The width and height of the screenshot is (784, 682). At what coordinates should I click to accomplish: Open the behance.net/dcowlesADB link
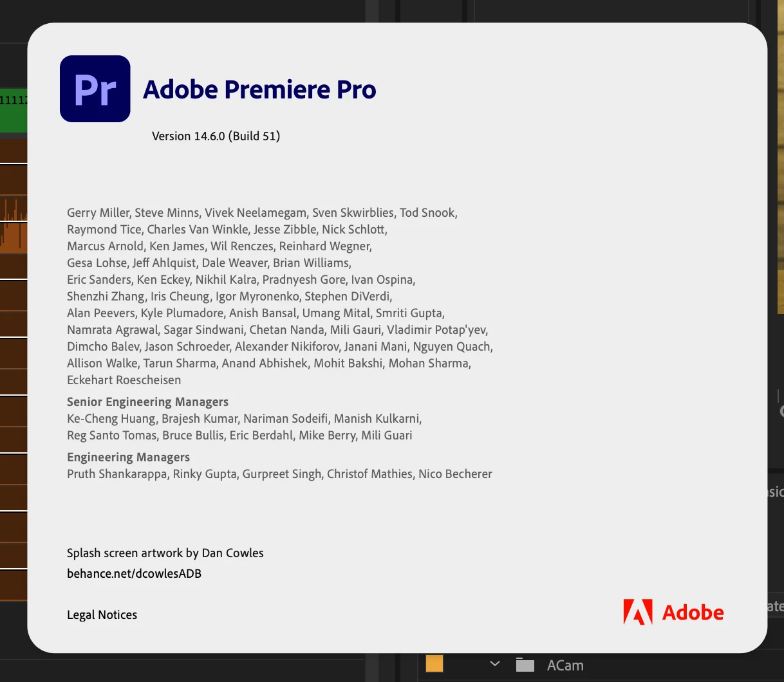pos(134,573)
